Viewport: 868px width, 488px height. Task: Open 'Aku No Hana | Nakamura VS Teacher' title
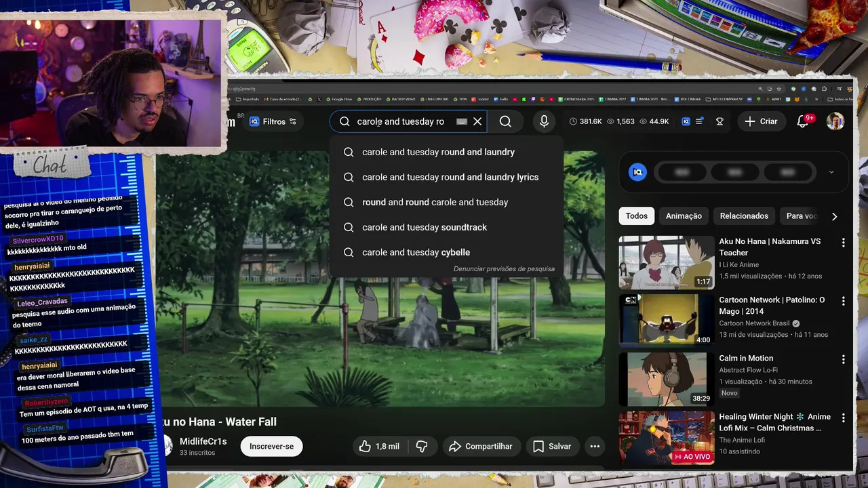click(x=770, y=247)
